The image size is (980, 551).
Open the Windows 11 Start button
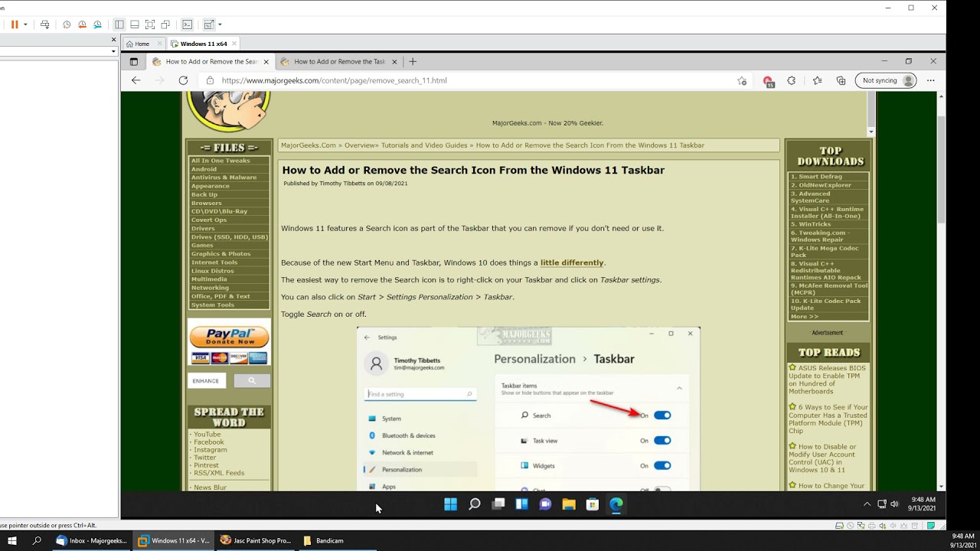450,504
